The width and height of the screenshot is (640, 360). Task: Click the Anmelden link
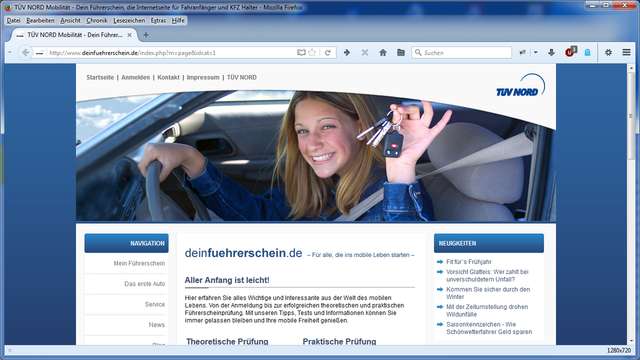(136, 77)
